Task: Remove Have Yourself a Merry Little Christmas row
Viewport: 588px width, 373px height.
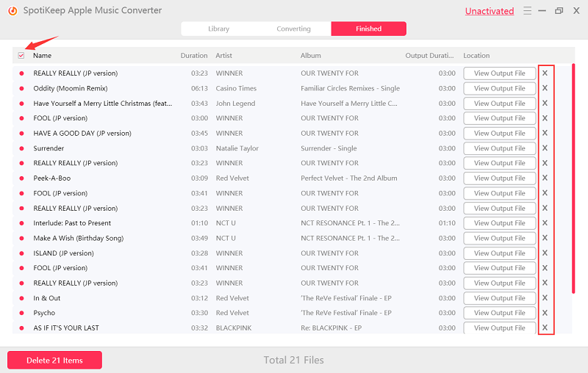Action: pos(545,103)
